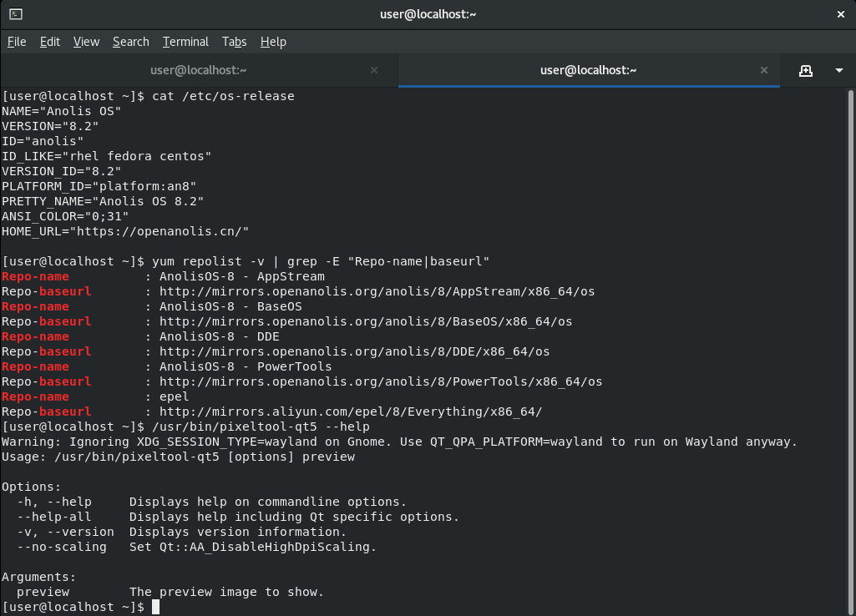Open the Terminal menu
Viewport: 856px width, 616px height.
click(x=185, y=42)
